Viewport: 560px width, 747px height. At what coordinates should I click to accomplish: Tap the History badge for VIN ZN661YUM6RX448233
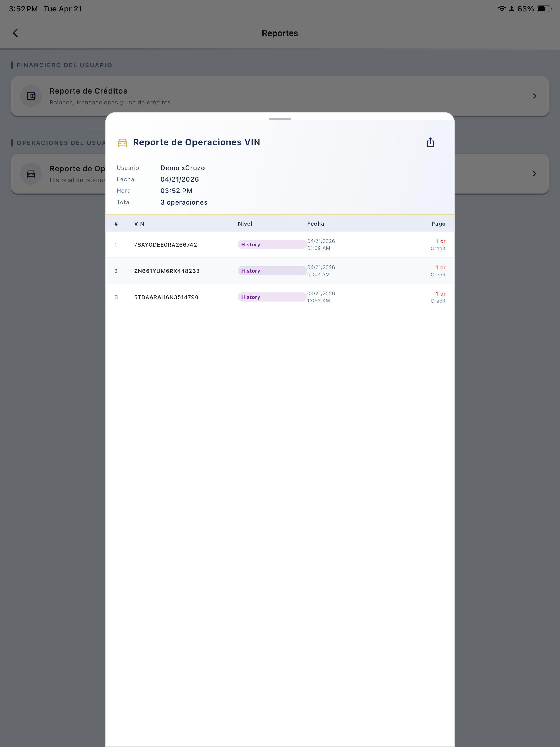pyautogui.click(x=272, y=271)
